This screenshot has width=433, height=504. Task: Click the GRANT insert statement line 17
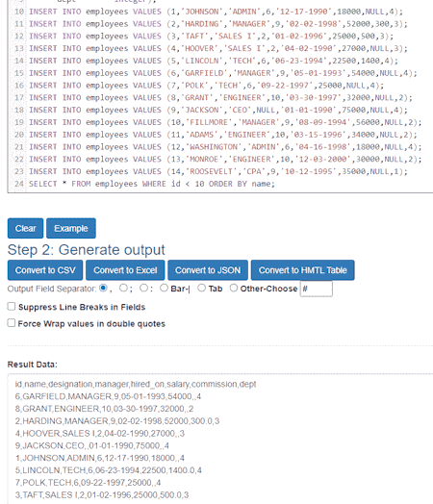pos(220,98)
